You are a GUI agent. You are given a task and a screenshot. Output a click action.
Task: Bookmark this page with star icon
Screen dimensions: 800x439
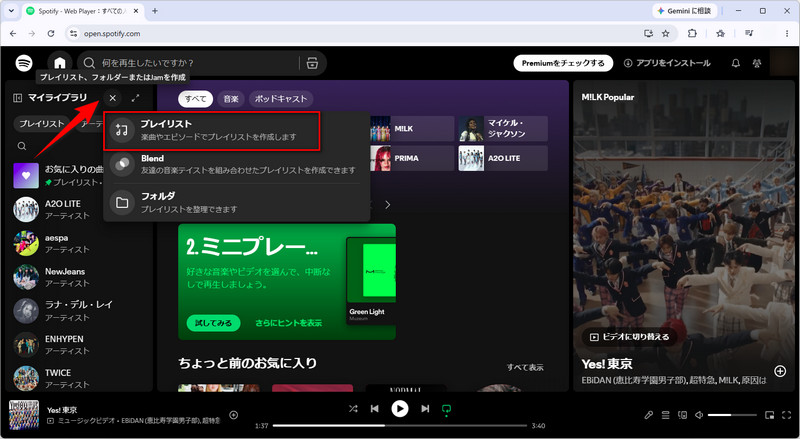tap(666, 34)
